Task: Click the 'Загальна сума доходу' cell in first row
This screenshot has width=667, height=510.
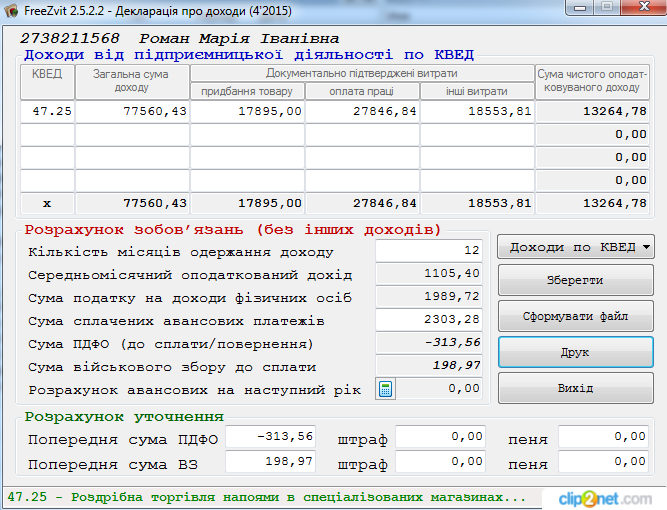Action: pos(132,111)
